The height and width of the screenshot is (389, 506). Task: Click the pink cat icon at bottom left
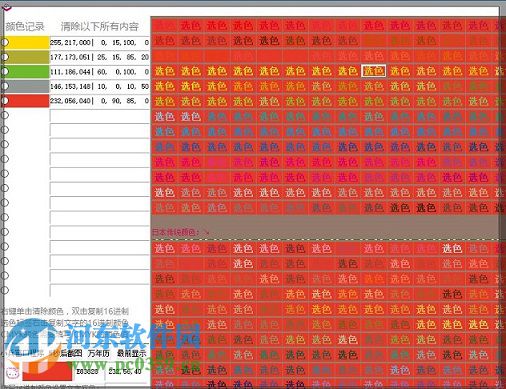12,373
